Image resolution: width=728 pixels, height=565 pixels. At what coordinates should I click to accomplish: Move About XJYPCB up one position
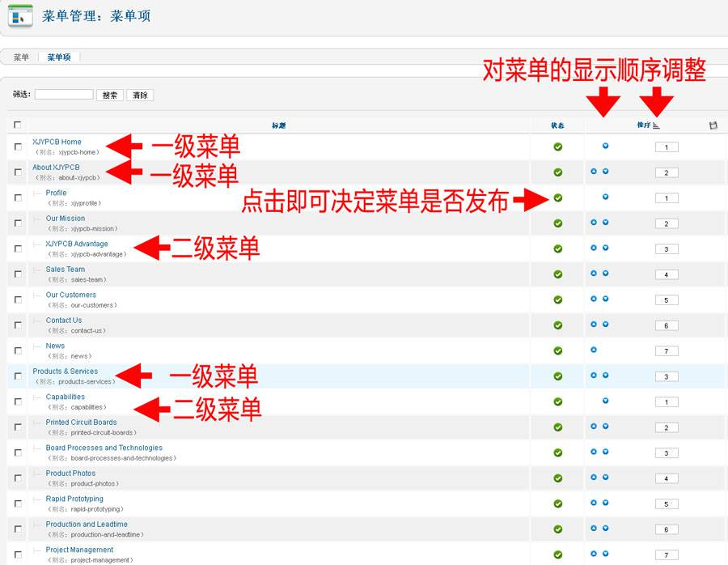pyautogui.click(x=594, y=172)
